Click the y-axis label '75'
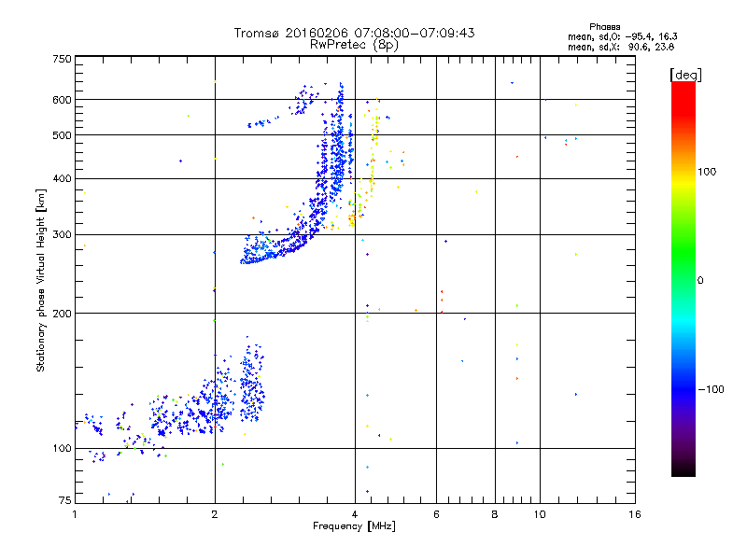This screenshot has width=747, height=560. point(65,500)
